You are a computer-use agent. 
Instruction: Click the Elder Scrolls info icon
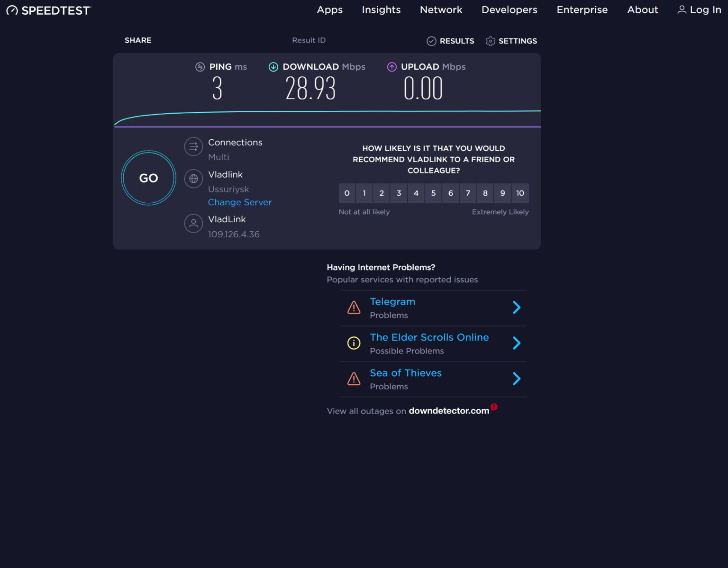[354, 343]
